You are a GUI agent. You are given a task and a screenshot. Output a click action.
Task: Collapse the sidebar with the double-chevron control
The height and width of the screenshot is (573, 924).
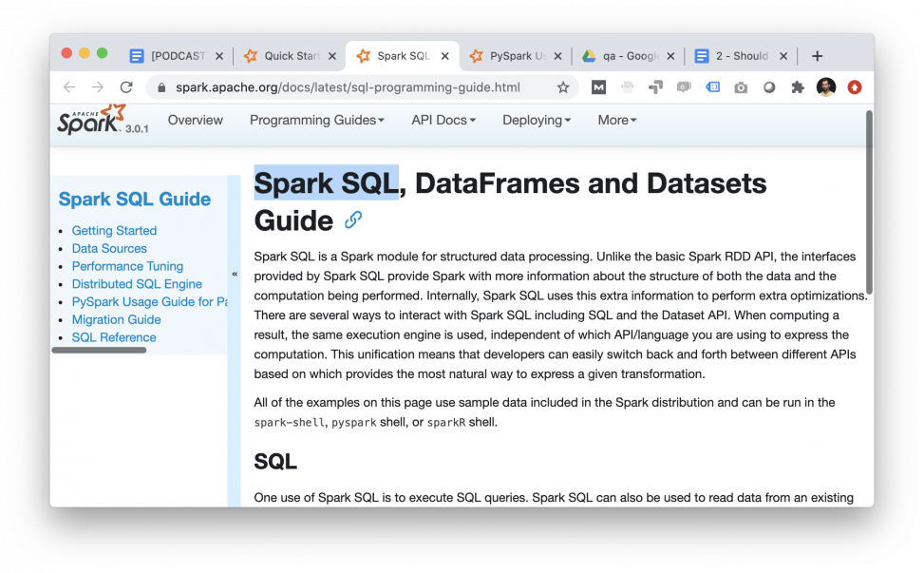235,273
